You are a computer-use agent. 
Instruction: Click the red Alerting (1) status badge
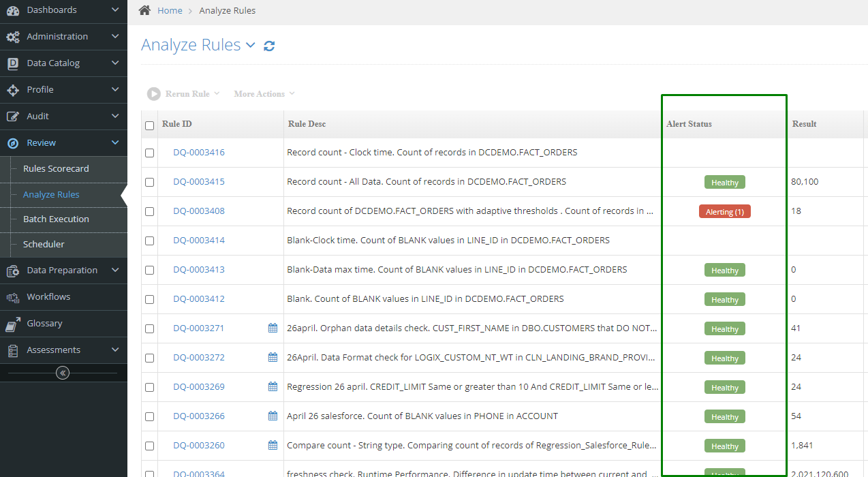click(x=724, y=212)
